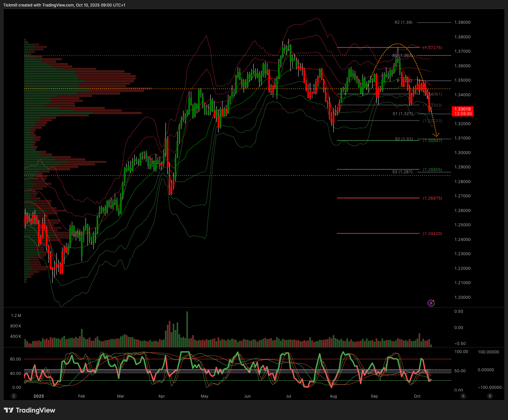The image size is (508, 420).
Task: Click the Oct label on the time axis
Action: tap(417, 396)
